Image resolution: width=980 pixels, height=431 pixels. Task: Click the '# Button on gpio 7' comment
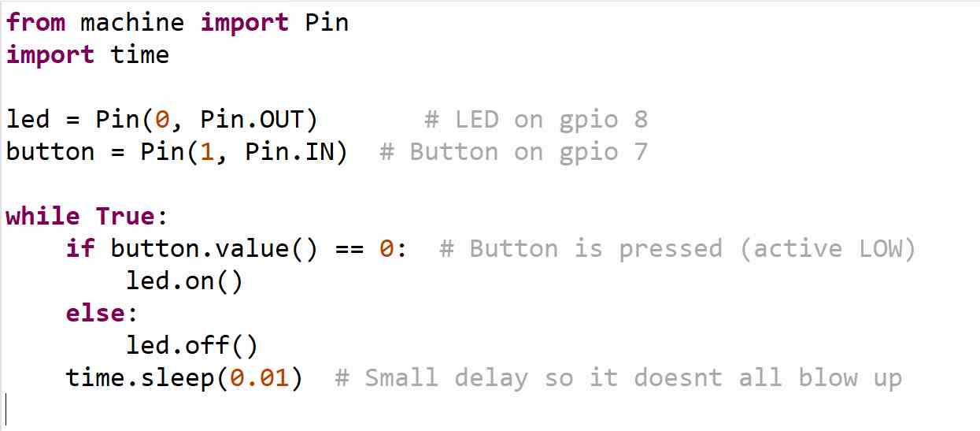(513, 151)
